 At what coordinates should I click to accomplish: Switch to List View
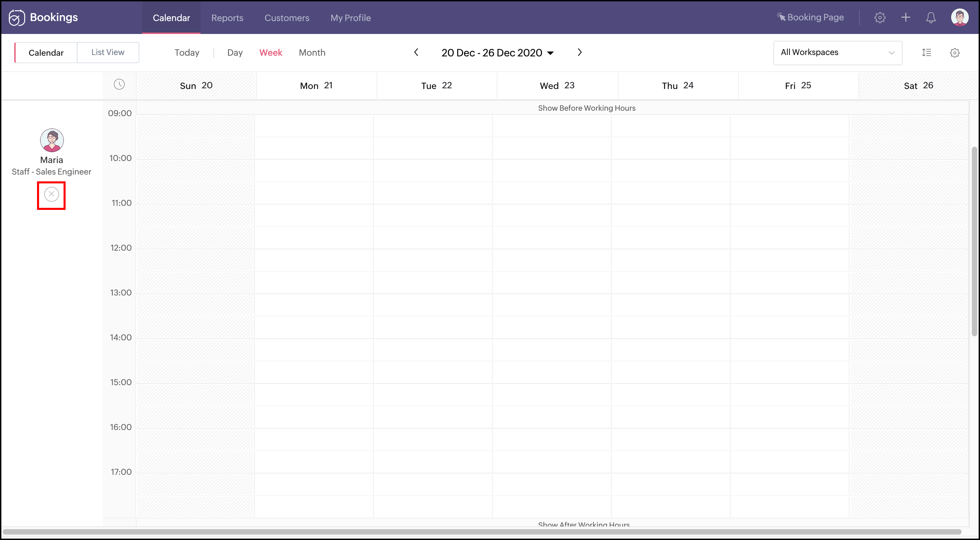coord(108,53)
